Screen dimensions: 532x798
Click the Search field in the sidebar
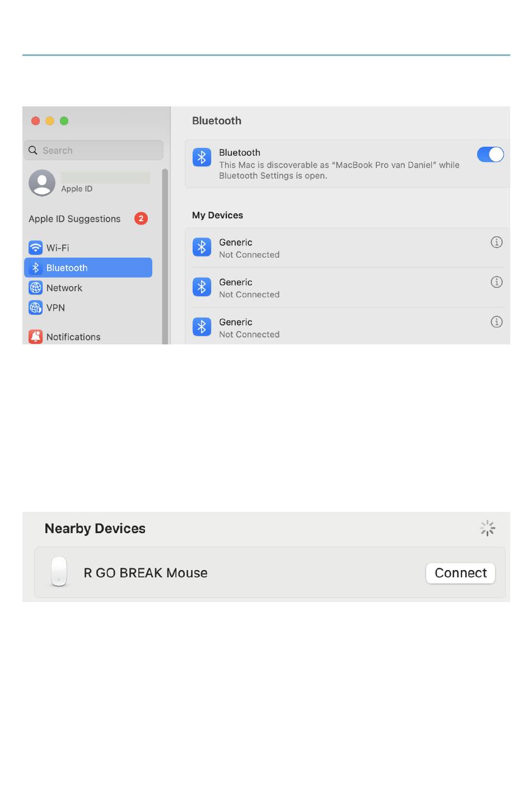coord(94,150)
